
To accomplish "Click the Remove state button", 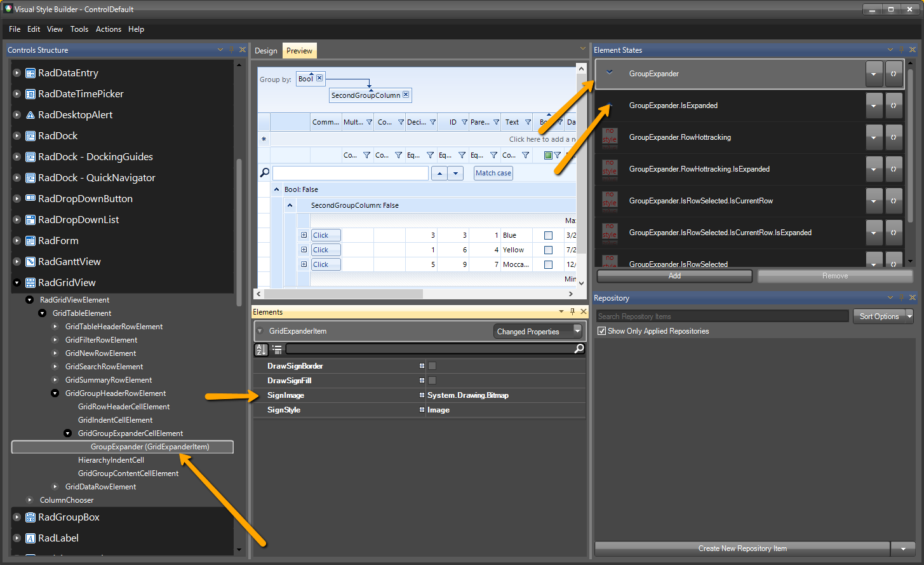I will coord(835,276).
